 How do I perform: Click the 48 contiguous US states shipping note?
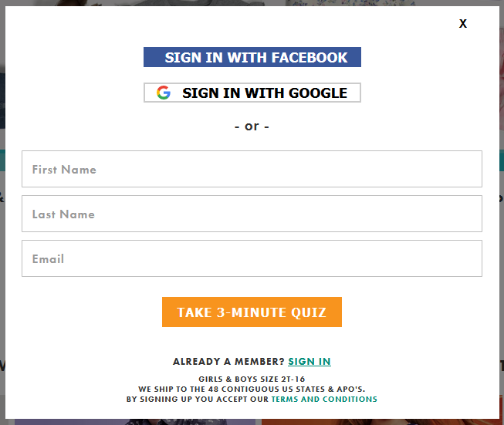(252, 389)
